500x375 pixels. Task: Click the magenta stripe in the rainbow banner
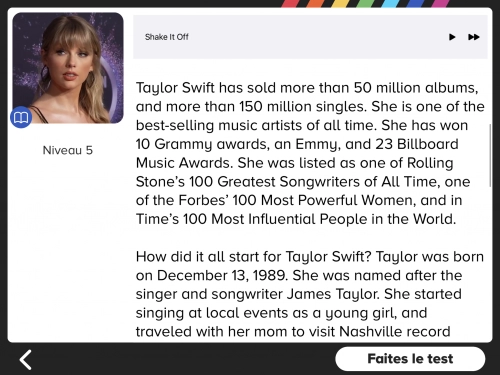point(441,3)
